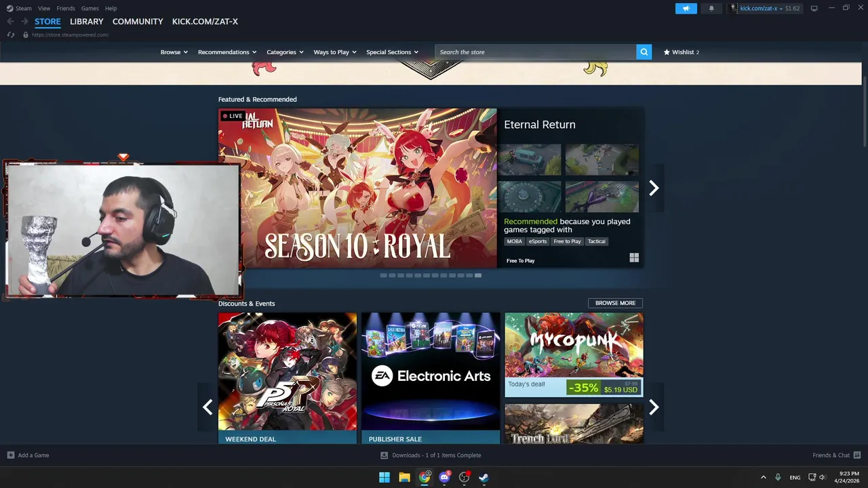Go forward with the forward arrow
The height and width of the screenshot is (488, 868).
tap(24, 22)
